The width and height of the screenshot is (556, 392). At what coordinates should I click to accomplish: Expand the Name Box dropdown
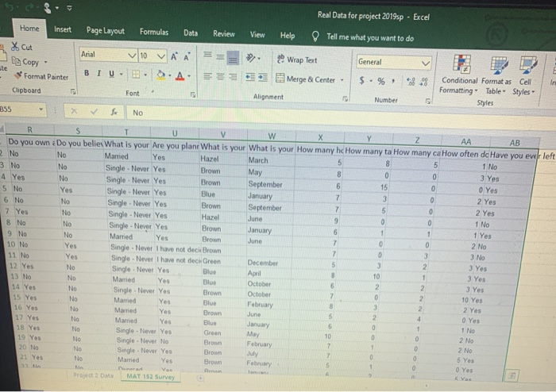(41, 110)
